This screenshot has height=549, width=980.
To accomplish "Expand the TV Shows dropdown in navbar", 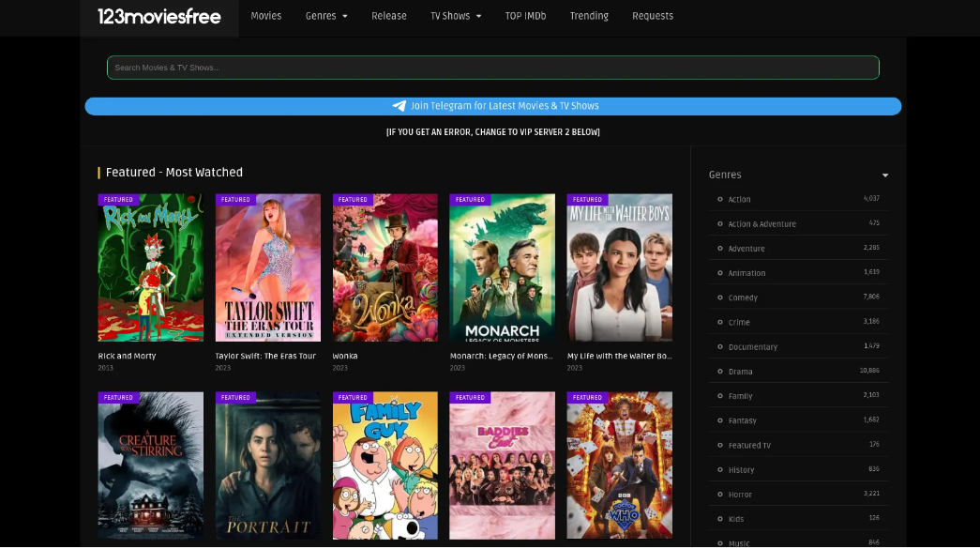I will 456,16.
